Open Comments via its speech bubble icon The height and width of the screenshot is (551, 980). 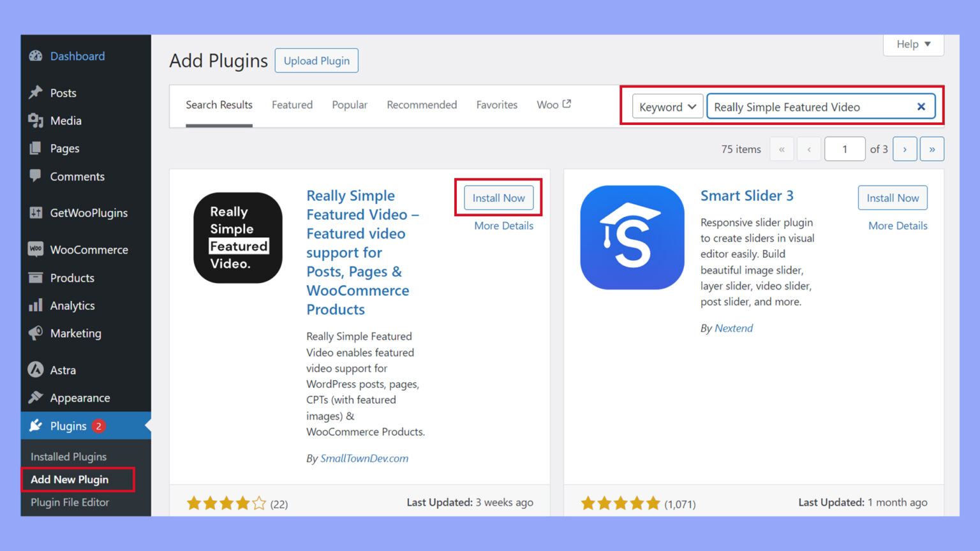tap(36, 176)
